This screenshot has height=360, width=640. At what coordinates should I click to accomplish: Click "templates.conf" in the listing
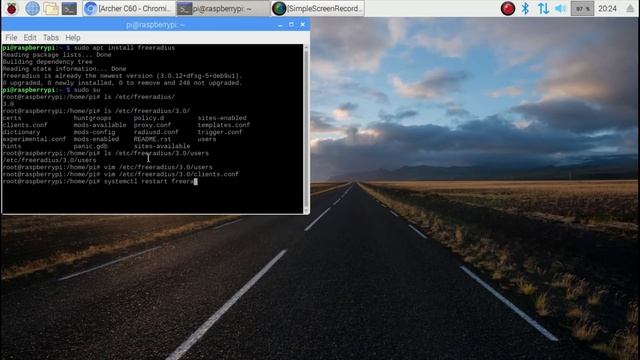pyautogui.click(x=224, y=125)
